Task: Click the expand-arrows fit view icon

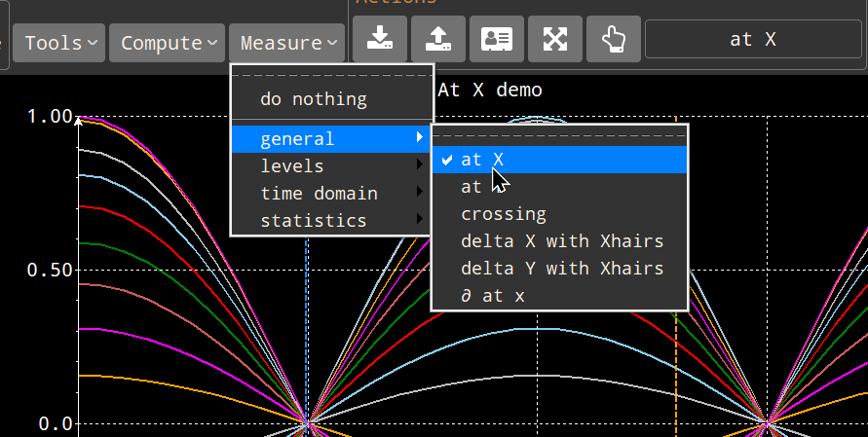Action: pyautogui.click(x=555, y=39)
